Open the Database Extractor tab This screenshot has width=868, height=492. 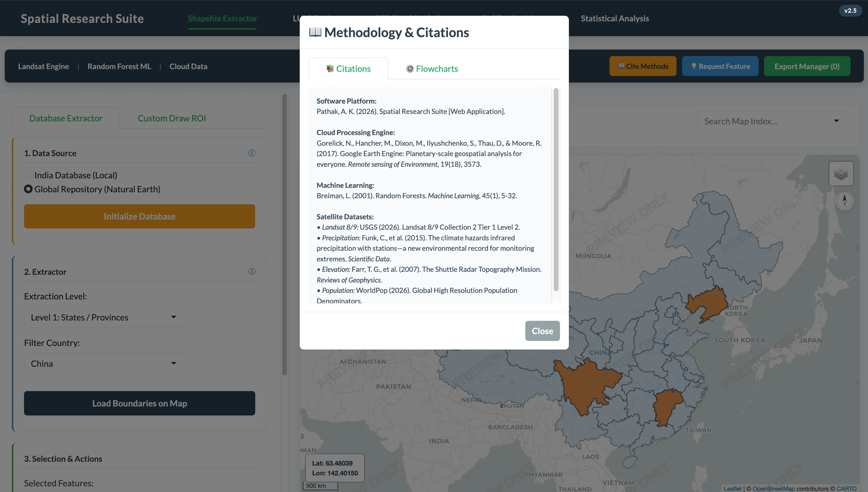coord(66,118)
